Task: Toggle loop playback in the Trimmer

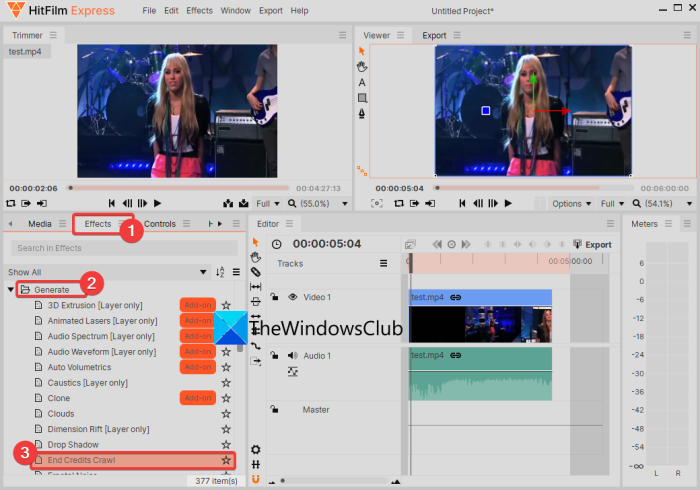Action: (x=12, y=203)
